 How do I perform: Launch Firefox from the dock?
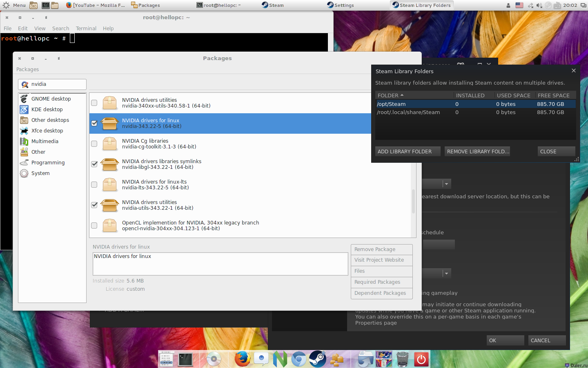point(242,359)
